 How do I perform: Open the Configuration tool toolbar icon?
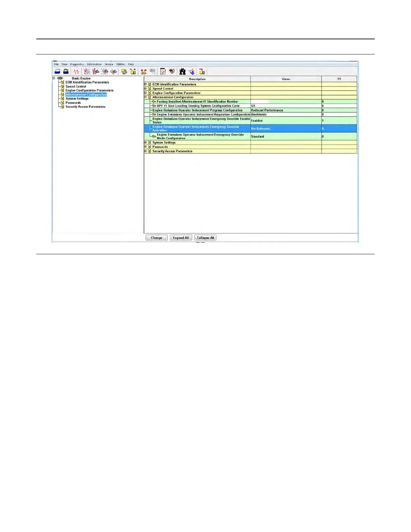133,72
